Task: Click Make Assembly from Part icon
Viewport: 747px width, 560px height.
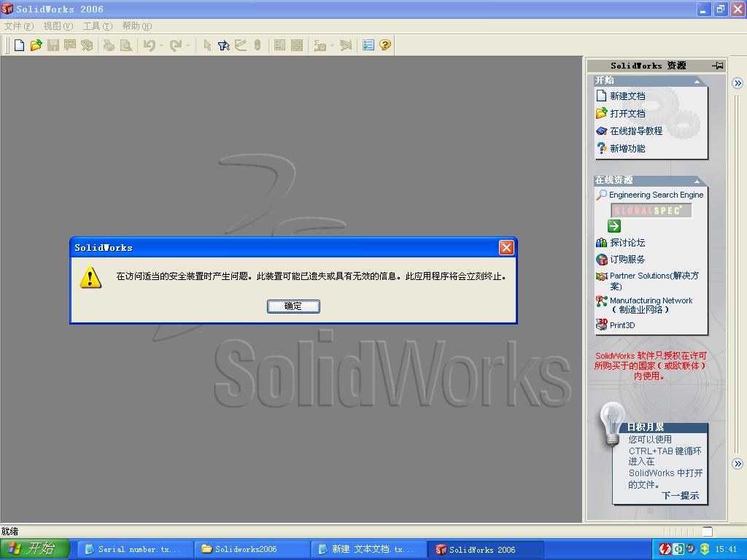Action: 87,45
